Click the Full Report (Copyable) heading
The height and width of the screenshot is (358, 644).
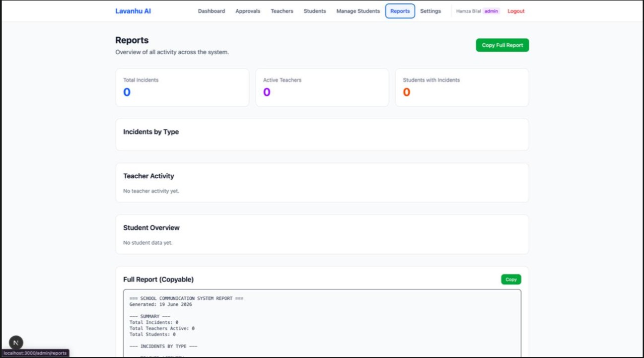tap(158, 280)
